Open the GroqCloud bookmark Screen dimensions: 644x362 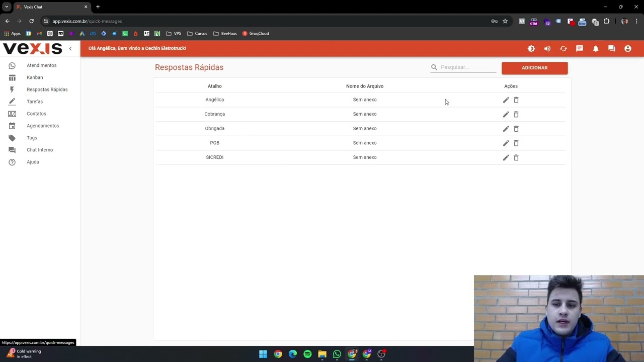pyautogui.click(x=256, y=34)
